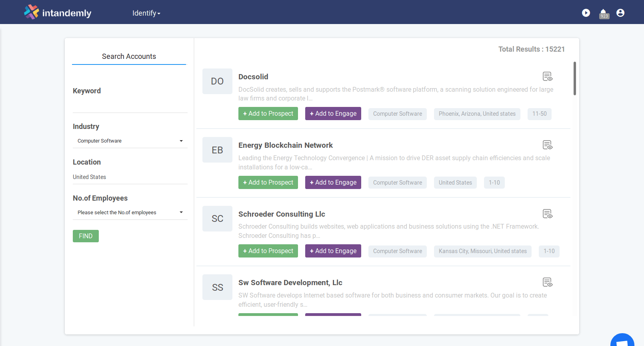Add Schroeder Consulting Llc to Prospect
Image resolution: width=644 pixels, height=346 pixels.
click(x=268, y=251)
